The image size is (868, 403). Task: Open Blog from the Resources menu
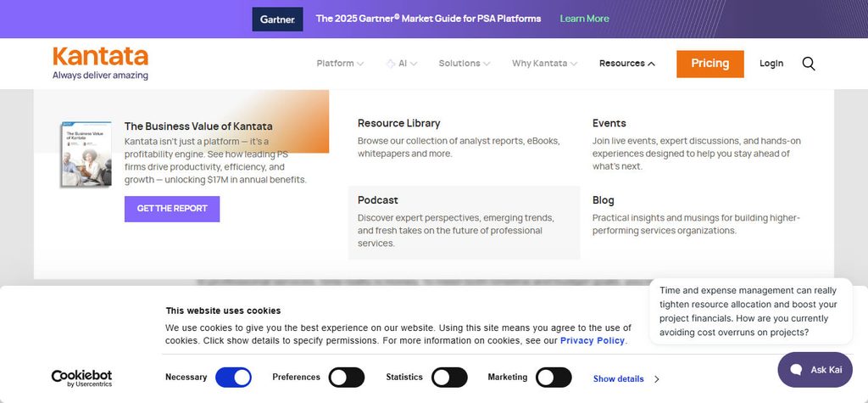tap(603, 200)
